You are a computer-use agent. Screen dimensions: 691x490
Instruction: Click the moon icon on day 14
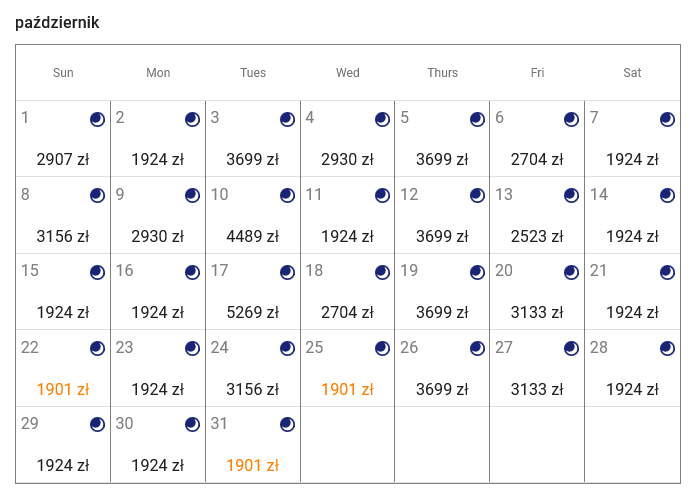point(667,196)
